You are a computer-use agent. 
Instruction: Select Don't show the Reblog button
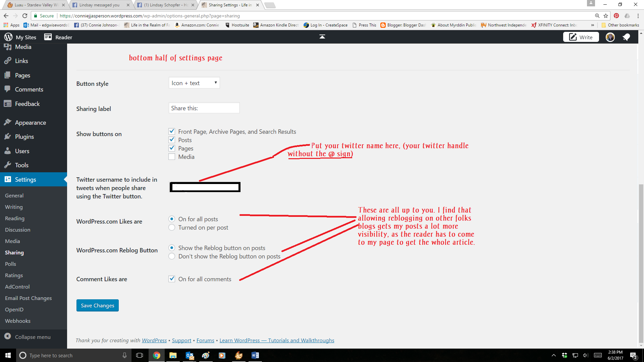pos(172,256)
